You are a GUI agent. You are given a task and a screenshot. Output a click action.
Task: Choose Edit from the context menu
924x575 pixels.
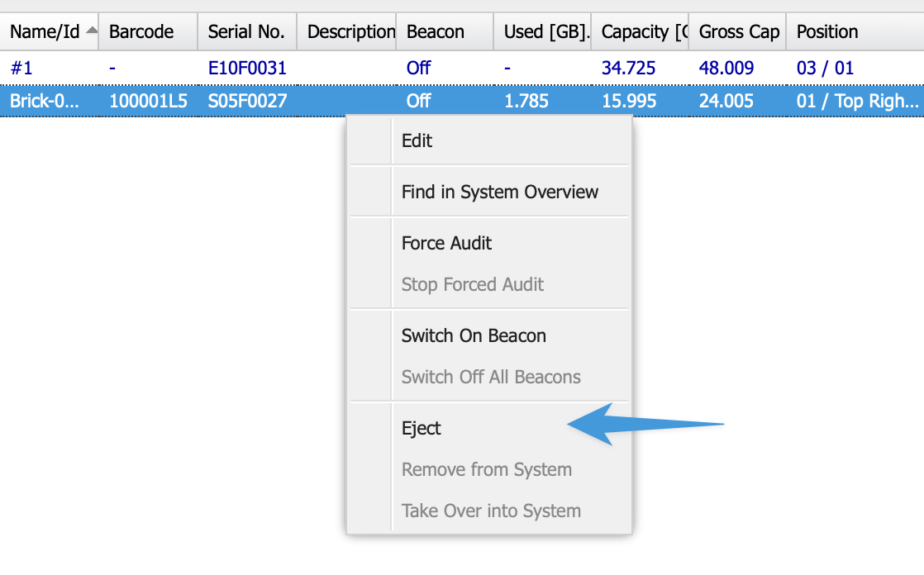click(417, 140)
